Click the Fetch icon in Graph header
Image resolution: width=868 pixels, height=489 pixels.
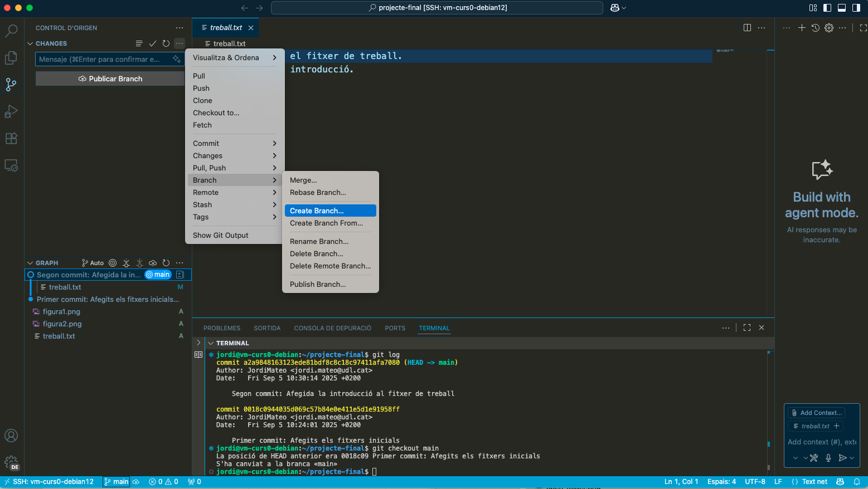tap(126, 263)
